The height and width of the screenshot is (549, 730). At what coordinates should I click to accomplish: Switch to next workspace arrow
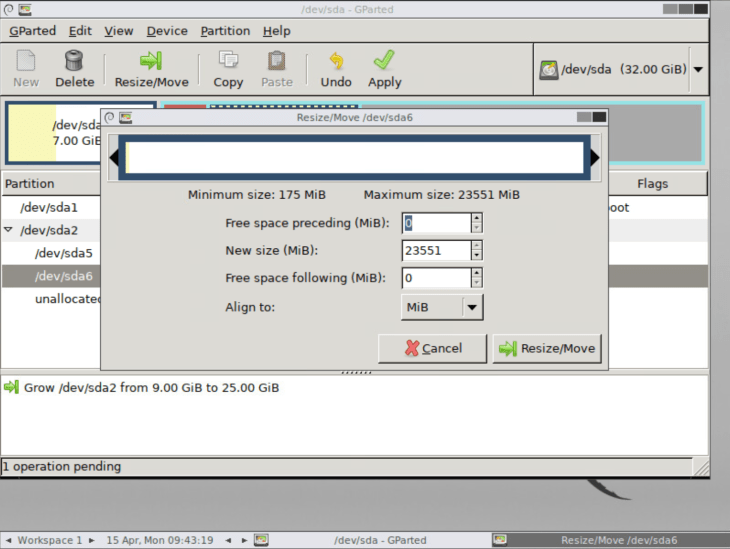[92, 540]
